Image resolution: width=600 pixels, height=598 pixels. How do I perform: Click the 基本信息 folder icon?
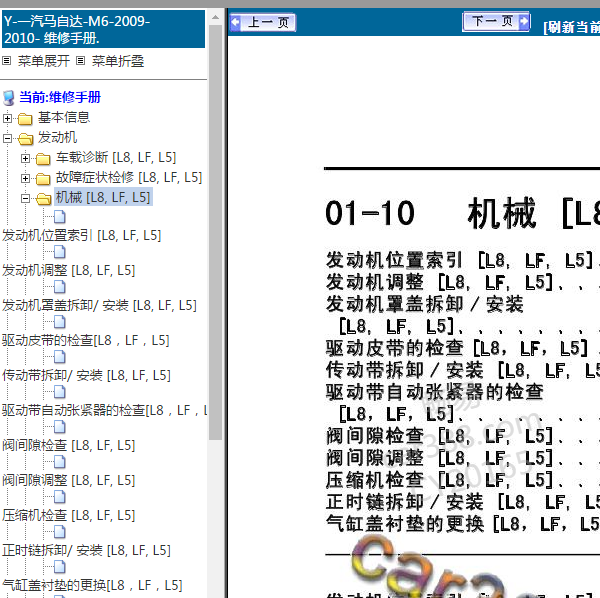(x=25, y=119)
